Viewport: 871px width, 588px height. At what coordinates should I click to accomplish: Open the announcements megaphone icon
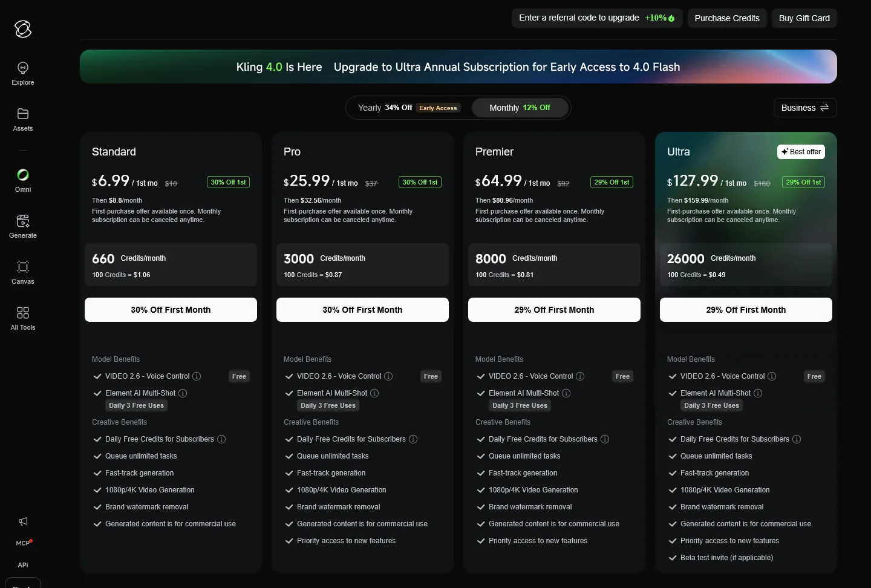click(23, 521)
